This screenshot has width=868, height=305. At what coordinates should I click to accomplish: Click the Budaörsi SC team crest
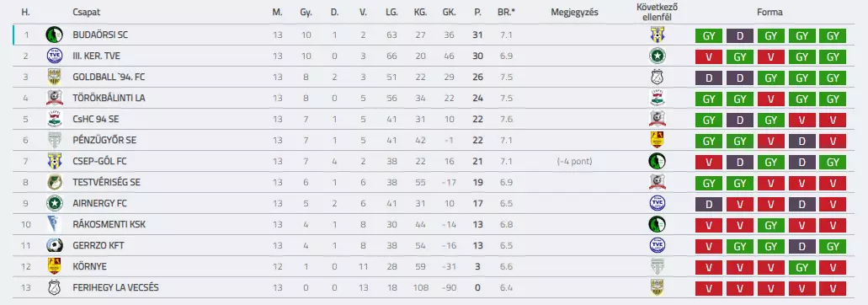(x=54, y=35)
